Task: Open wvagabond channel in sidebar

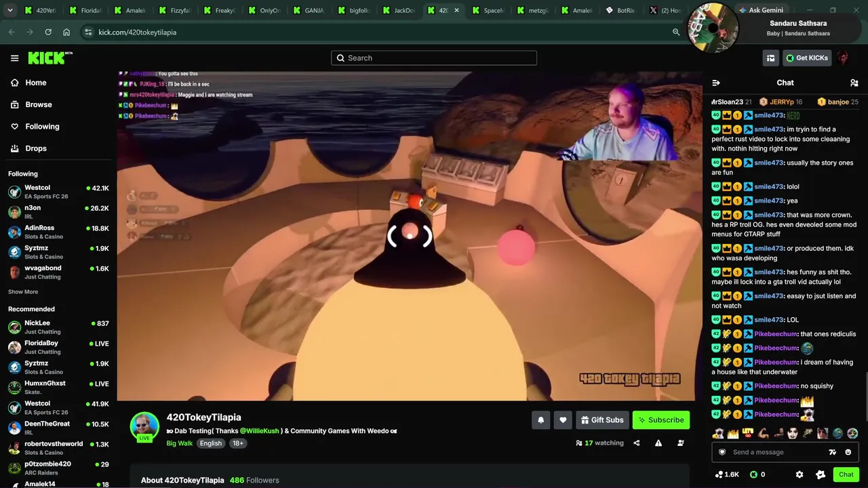Action: click(58, 272)
